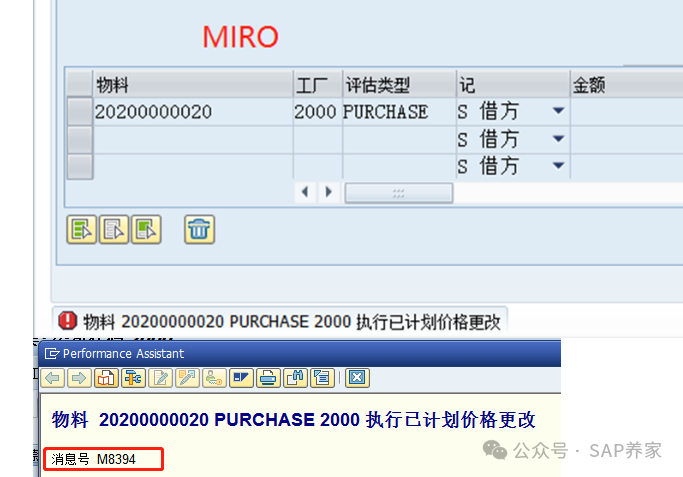683x477 pixels.
Task: Click the 金额 amount cell in first row
Action: pos(627,112)
